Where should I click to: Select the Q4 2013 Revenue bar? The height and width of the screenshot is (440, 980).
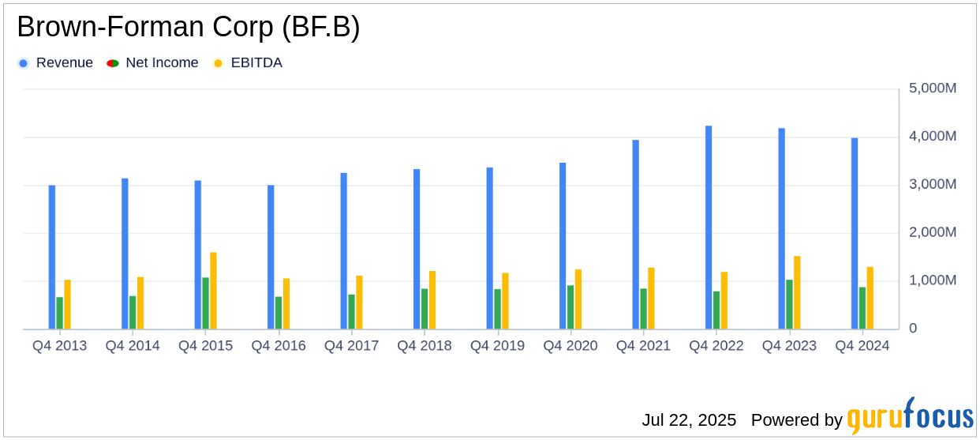(52, 258)
